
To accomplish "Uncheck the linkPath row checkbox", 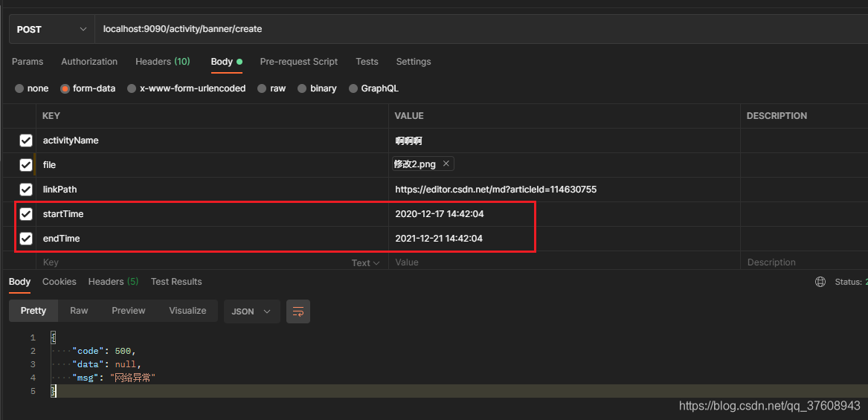I will [x=25, y=190].
